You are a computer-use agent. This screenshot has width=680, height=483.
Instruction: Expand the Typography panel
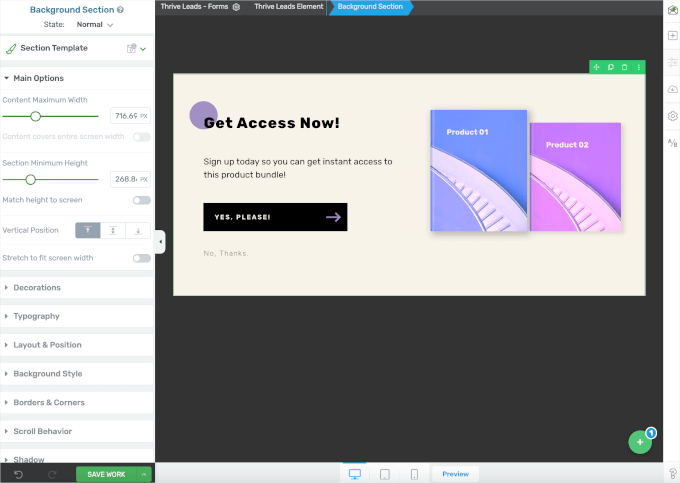[x=77, y=317]
